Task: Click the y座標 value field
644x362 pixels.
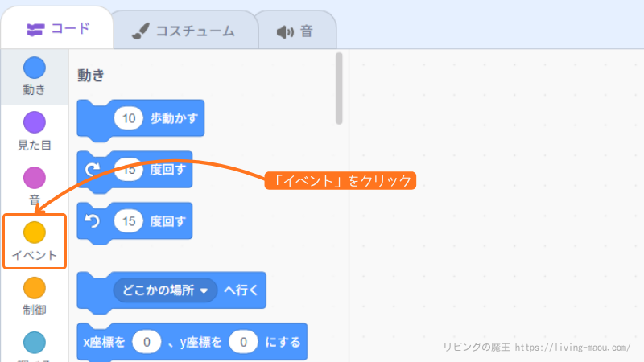Action: pos(242,343)
